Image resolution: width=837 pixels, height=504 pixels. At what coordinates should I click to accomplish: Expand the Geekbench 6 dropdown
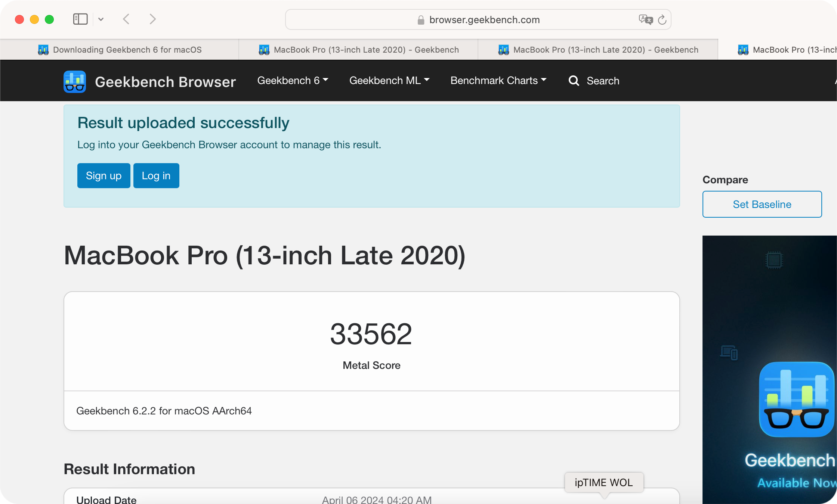pyautogui.click(x=292, y=81)
